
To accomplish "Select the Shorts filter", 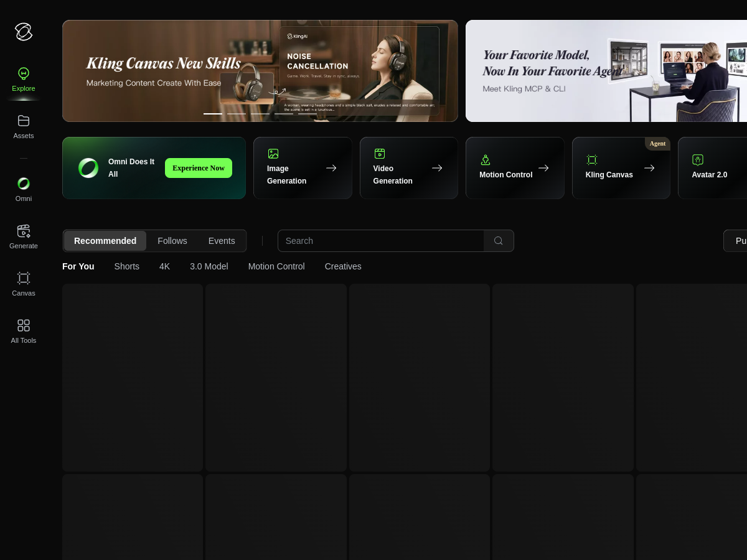I will pos(127,266).
